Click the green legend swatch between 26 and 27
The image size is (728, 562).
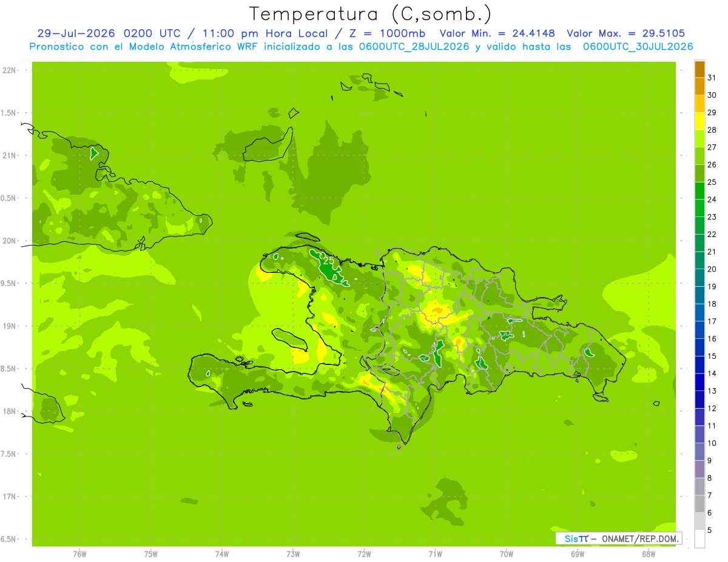(x=699, y=156)
